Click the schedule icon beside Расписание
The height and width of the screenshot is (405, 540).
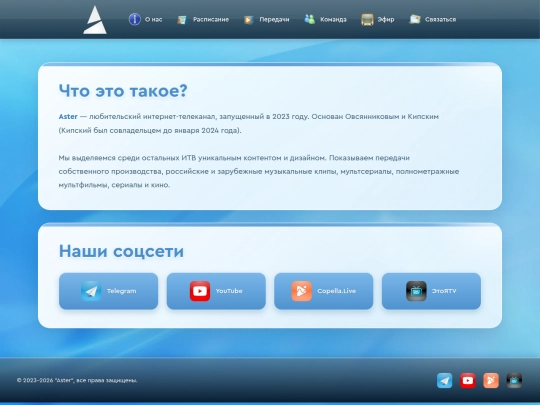182,20
